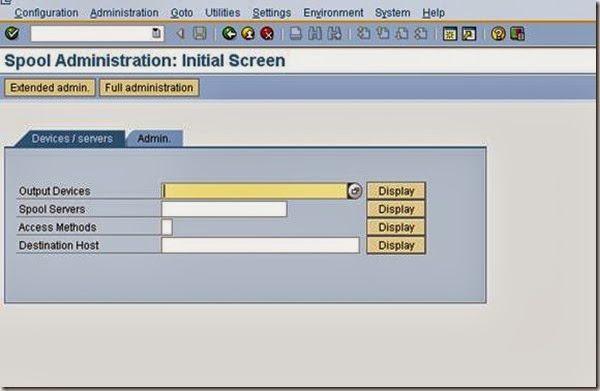
Task: Click the Destination Host label
Action: (59, 245)
